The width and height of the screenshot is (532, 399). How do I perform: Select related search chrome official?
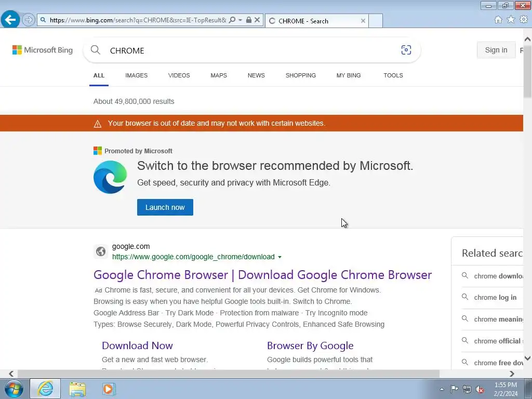tap(492, 341)
